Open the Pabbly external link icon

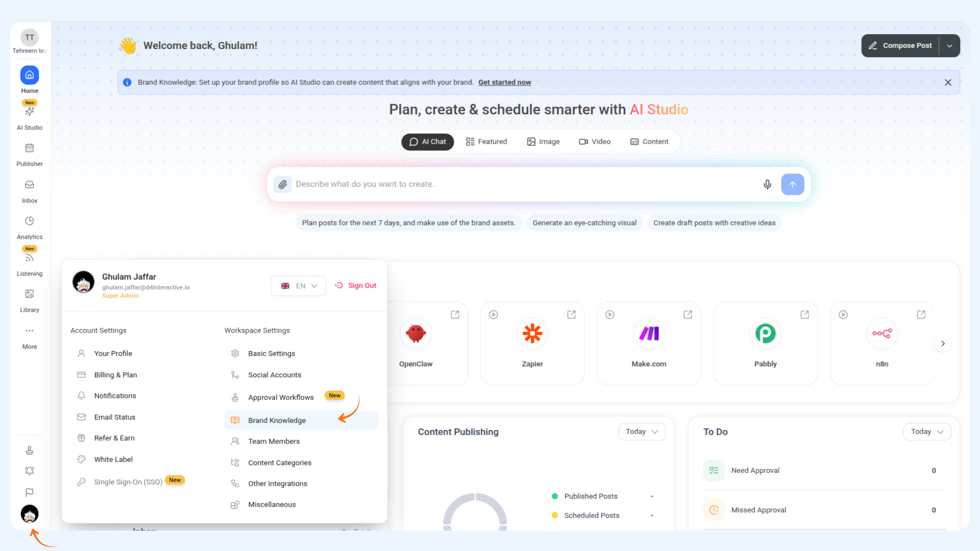tap(805, 315)
